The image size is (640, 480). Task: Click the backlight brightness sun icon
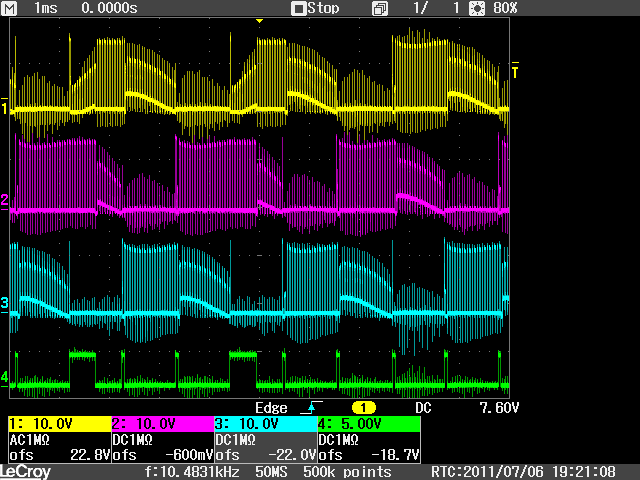(x=477, y=8)
